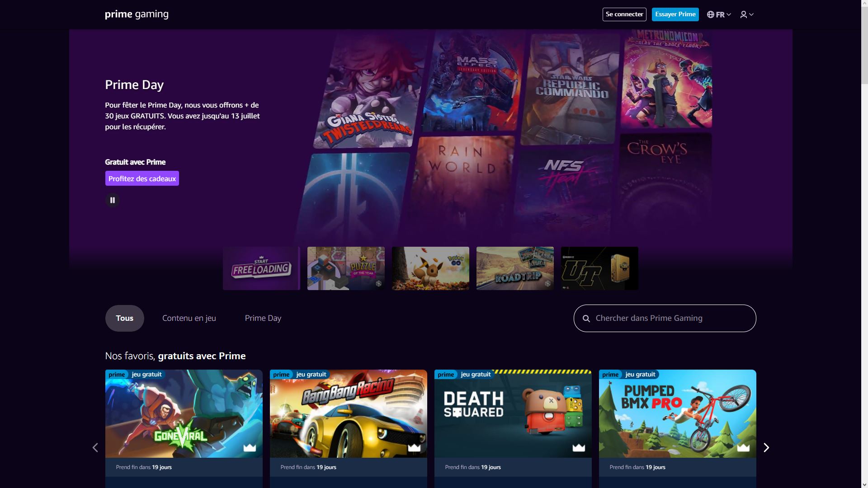This screenshot has height=488, width=868.
Task: Click the crown icon on Bang Bang Racing card
Action: pos(414,447)
